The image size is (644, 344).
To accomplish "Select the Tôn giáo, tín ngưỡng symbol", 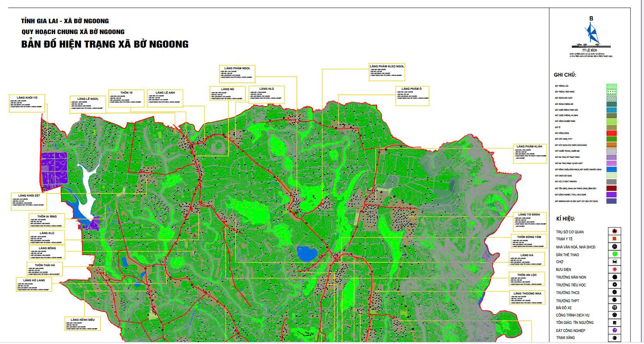I will [614, 323].
